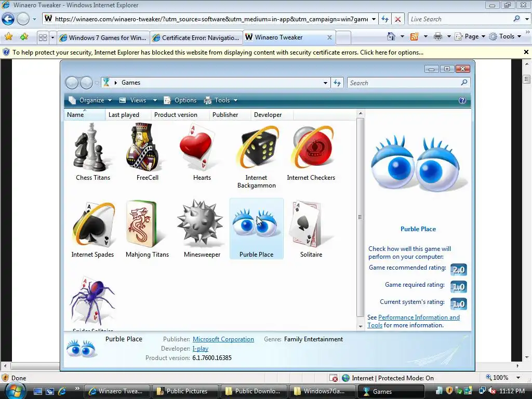Select the Internet Backgammon dice icon
This screenshot has width=532, height=399.
pos(260,147)
